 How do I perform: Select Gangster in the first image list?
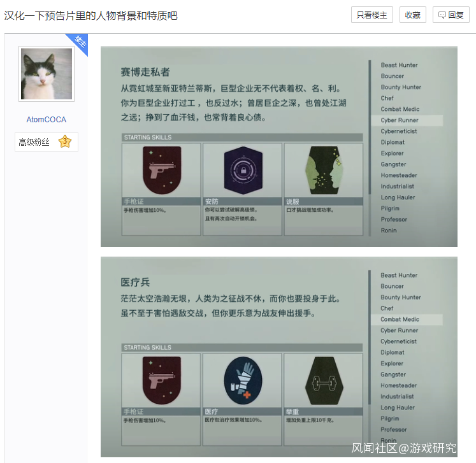pos(393,164)
